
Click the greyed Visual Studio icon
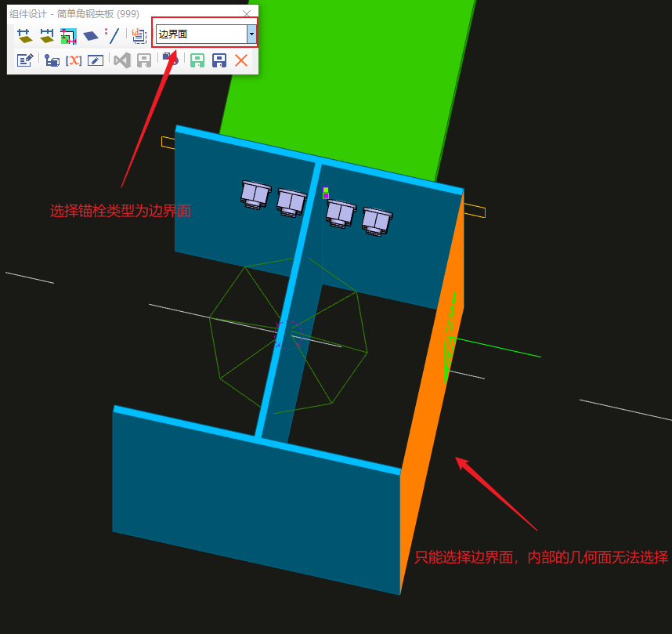pos(121,60)
